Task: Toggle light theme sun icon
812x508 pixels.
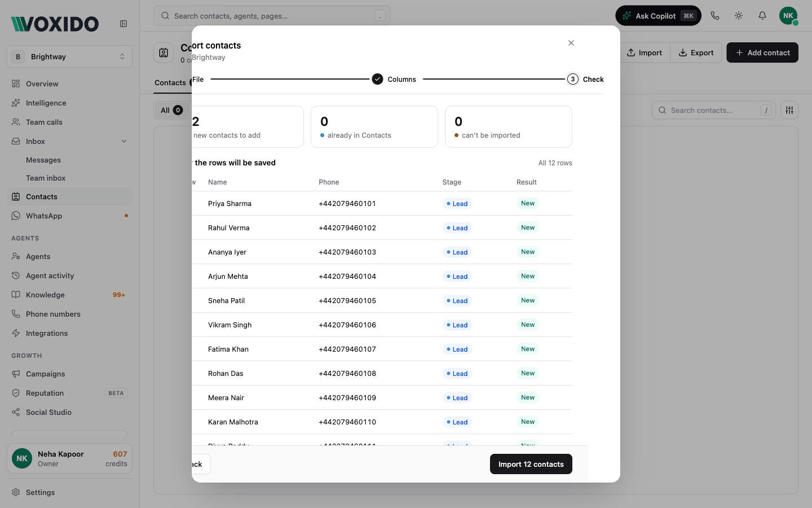Action: tap(739, 16)
